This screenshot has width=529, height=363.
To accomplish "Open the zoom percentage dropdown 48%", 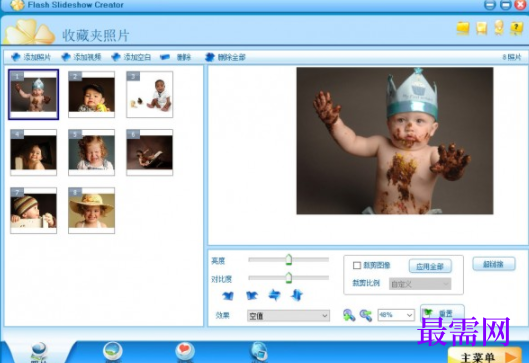I will click(396, 315).
